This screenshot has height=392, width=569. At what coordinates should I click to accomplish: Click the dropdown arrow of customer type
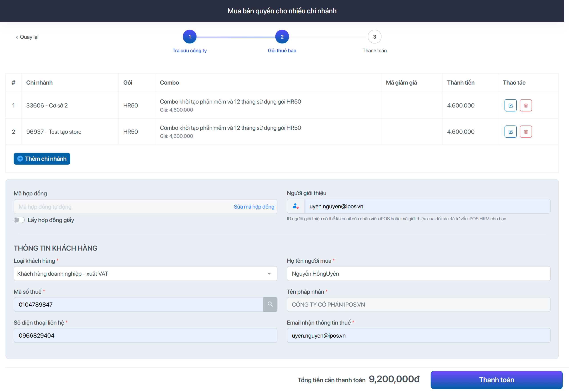coord(269,274)
